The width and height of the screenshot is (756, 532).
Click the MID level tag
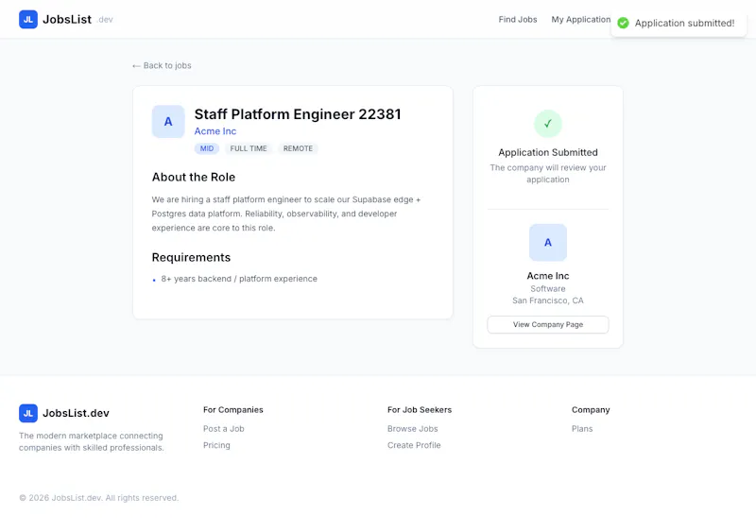pos(207,148)
